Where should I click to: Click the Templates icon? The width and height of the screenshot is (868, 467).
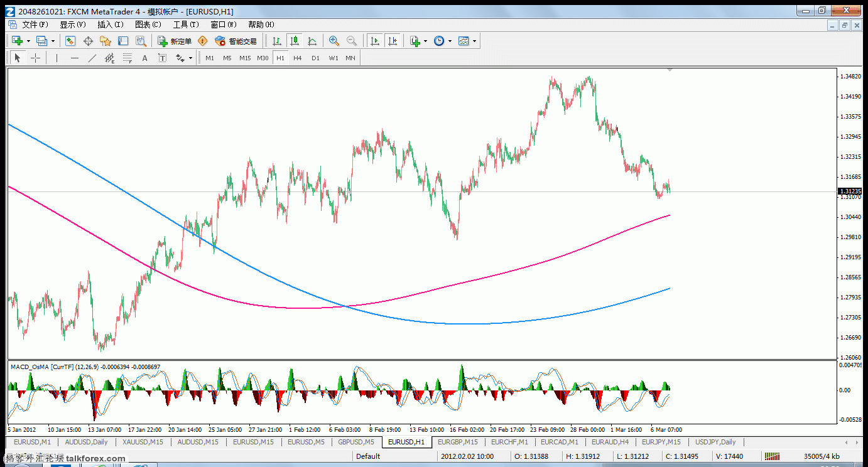pos(464,41)
